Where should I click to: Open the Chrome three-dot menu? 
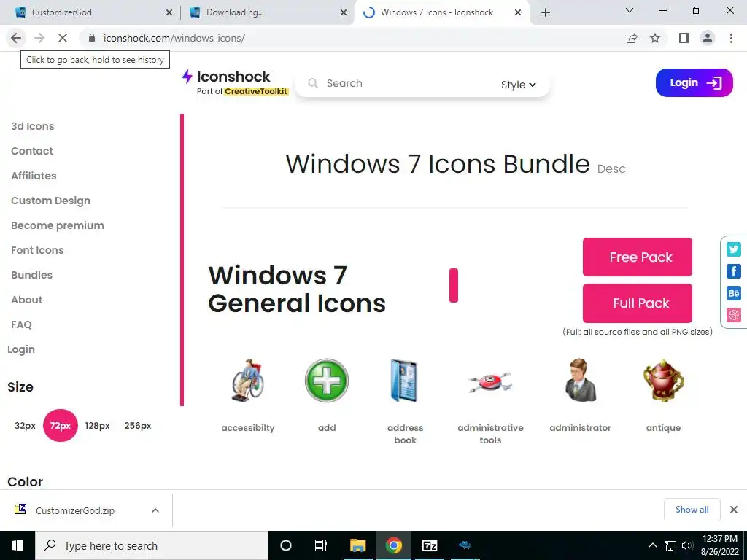(x=731, y=38)
